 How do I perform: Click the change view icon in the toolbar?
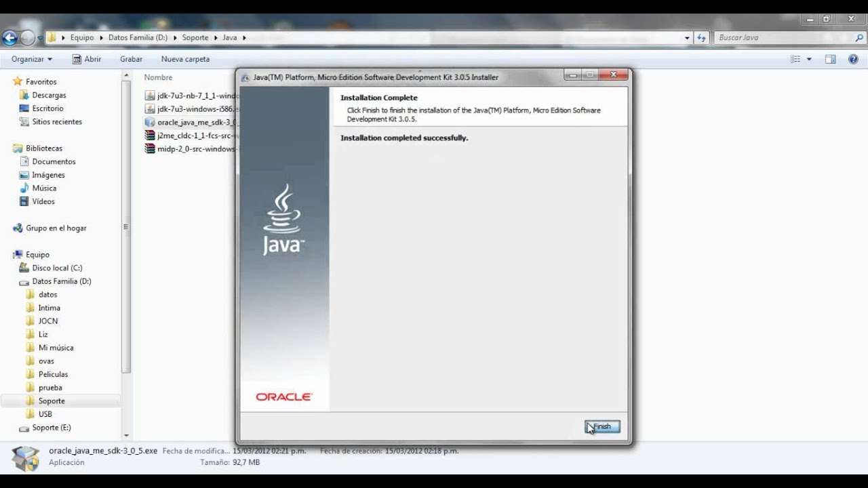pyautogui.click(x=795, y=59)
